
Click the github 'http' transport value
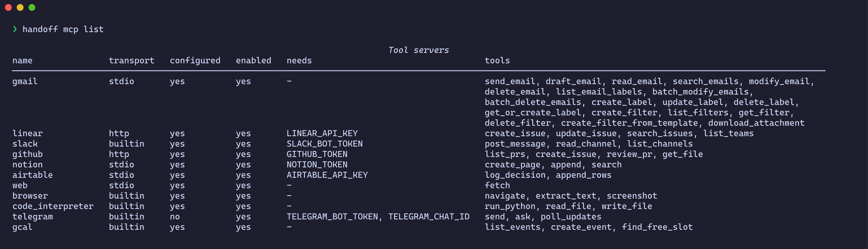[119, 154]
